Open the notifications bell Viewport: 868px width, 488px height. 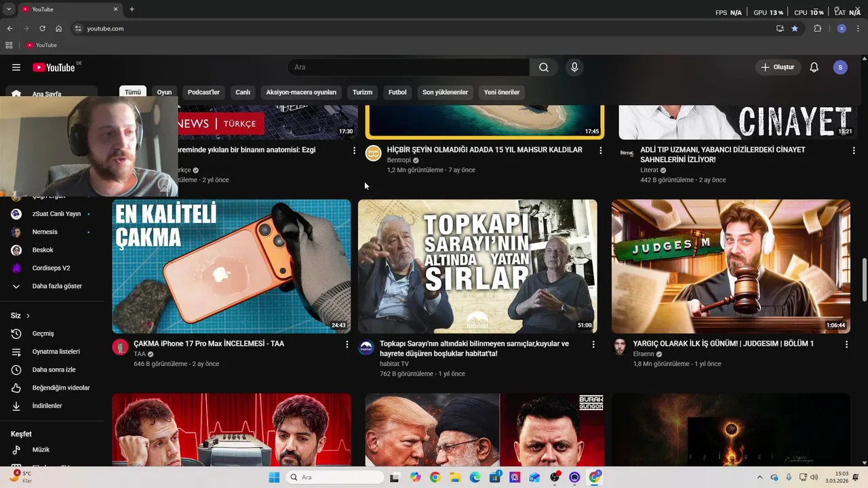pos(814,67)
